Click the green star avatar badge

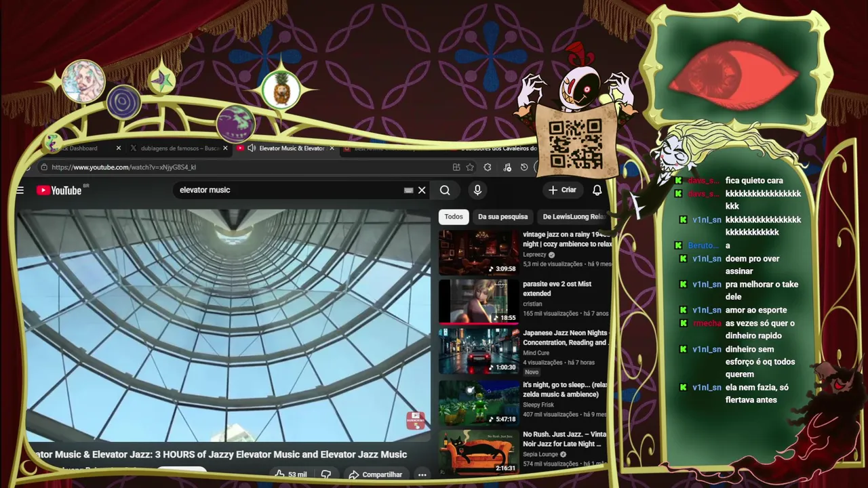(x=162, y=81)
